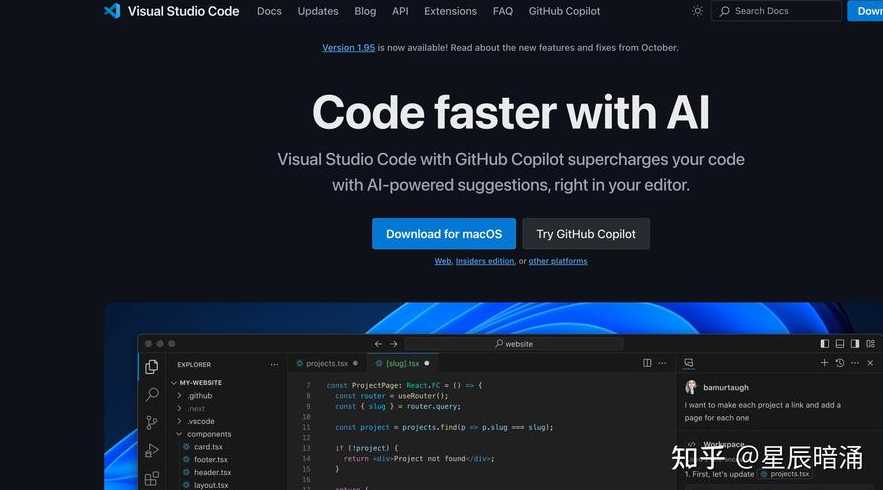Open editor more actions ellipsis beside split icon
Image resolution: width=883 pixels, height=490 pixels.
662,363
